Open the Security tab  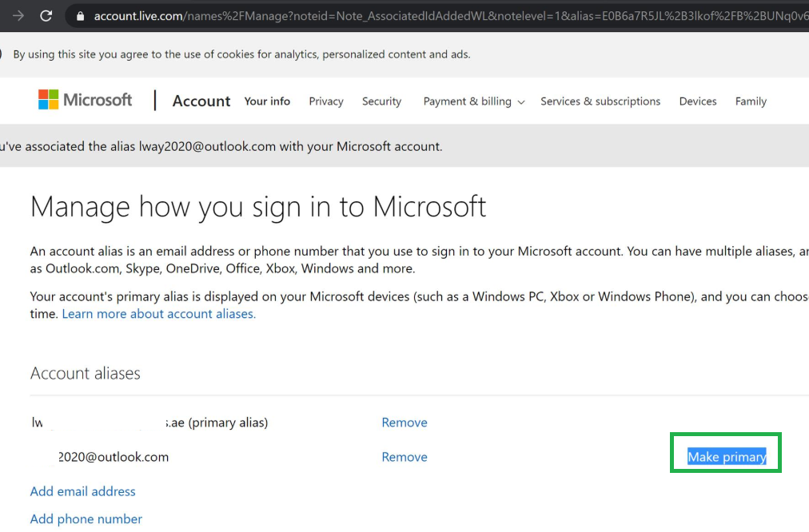[x=382, y=101]
